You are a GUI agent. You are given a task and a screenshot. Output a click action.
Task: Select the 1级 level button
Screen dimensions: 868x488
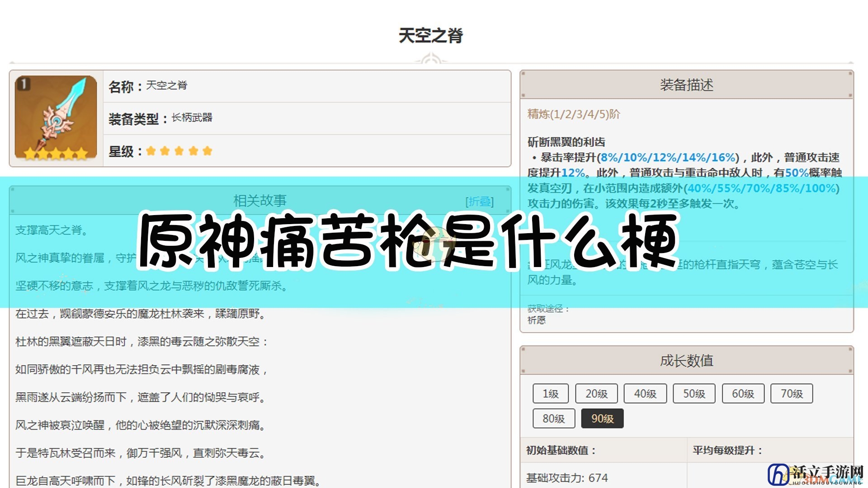pos(551,394)
